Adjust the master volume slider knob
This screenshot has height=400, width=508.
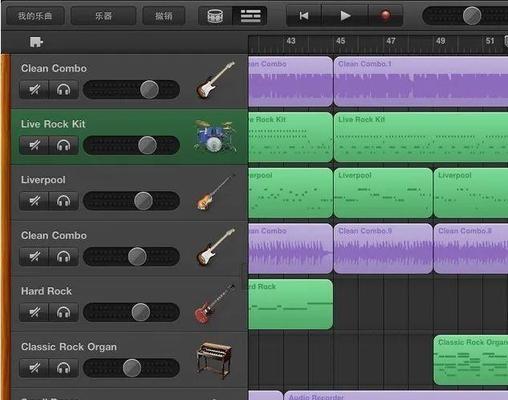coord(472,16)
